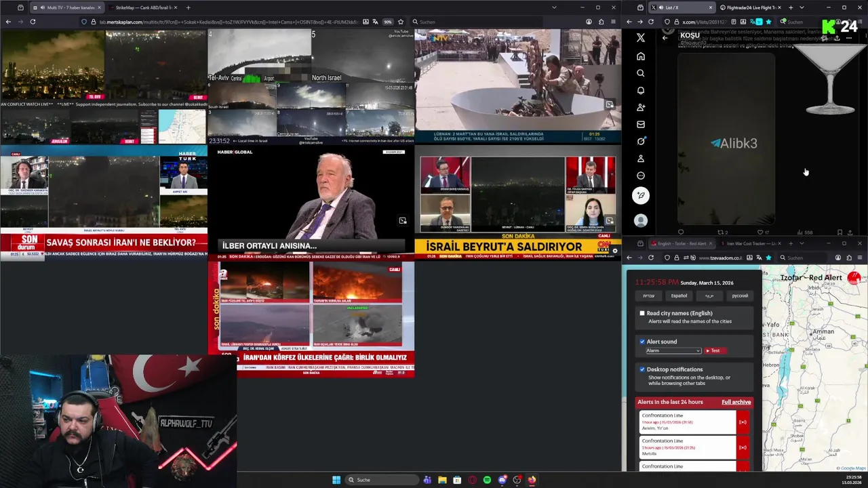Open X Notifications bell icon

[x=641, y=90]
